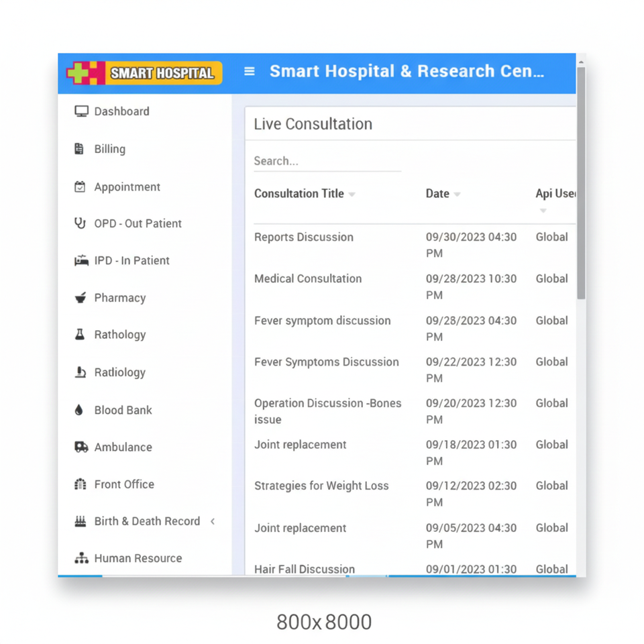Click date 09/28/2023 10:30 PM

471,286
